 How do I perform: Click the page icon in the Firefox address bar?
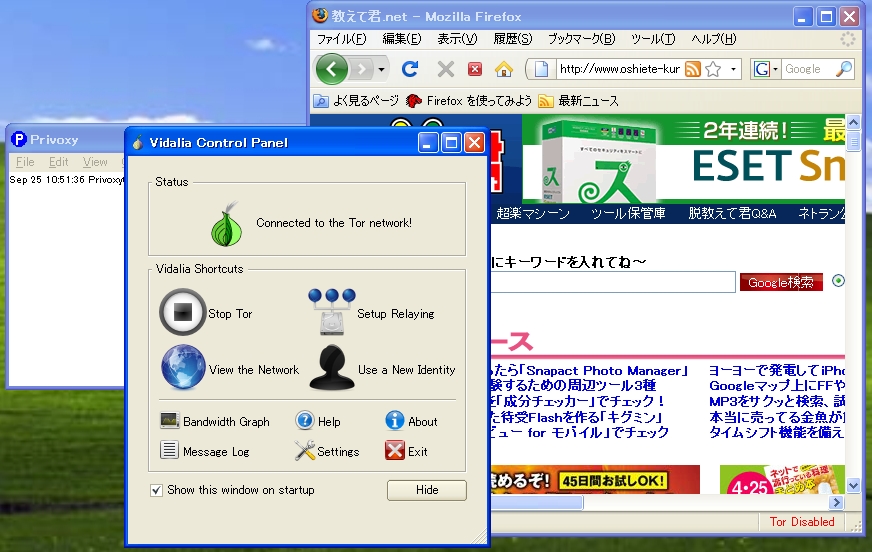(541, 69)
